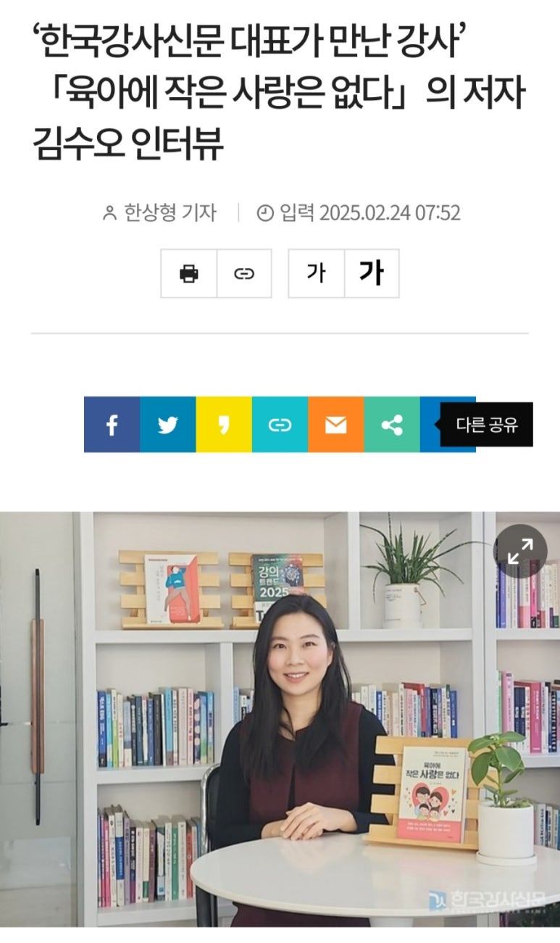Screen dimensions: 560x943
Task: Open more options with the green share icon
Action: click(x=392, y=425)
